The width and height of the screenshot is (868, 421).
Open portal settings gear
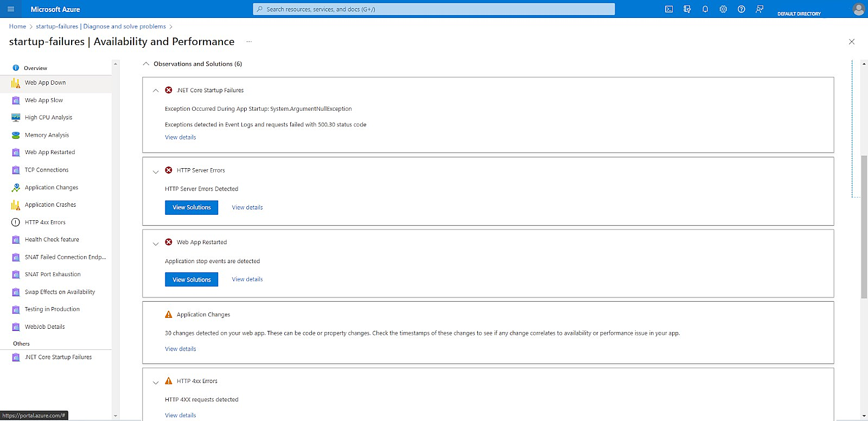tap(723, 9)
